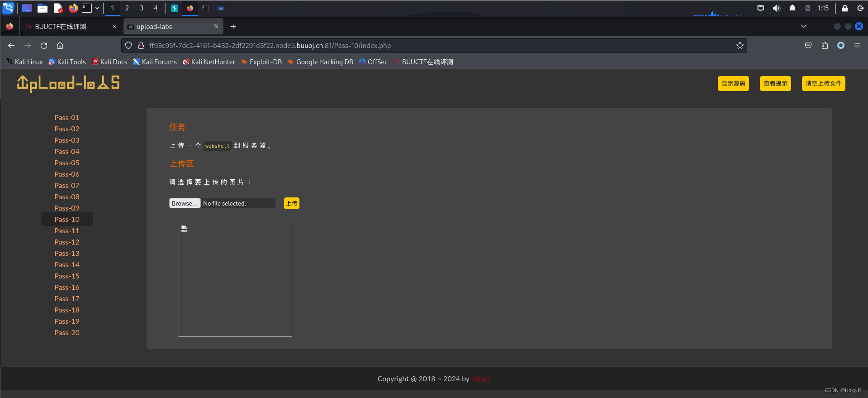Screen dimensions: 868x398
Task: Open the OffSec bookmark
Action: [x=373, y=62]
